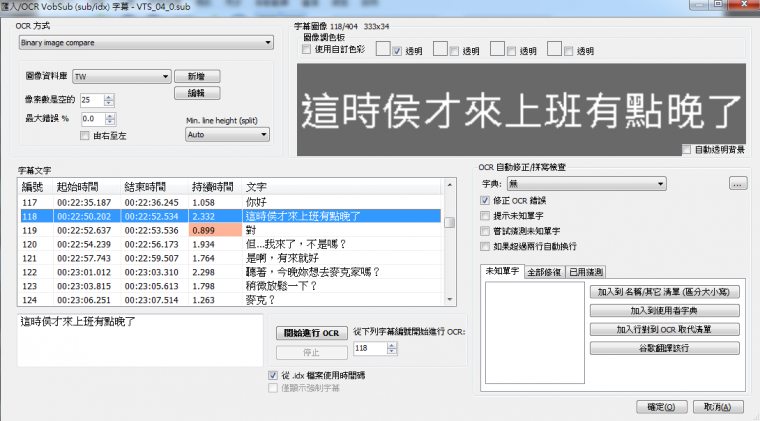This screenshot has width=760, height=421.
Task: Click the 最大錯誤 % field showing 0.0
Action: tap(93, 119)
